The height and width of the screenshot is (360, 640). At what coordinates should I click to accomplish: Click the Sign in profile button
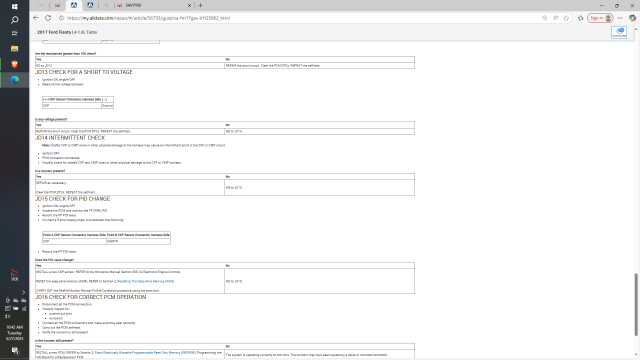[x=600, y=18]
